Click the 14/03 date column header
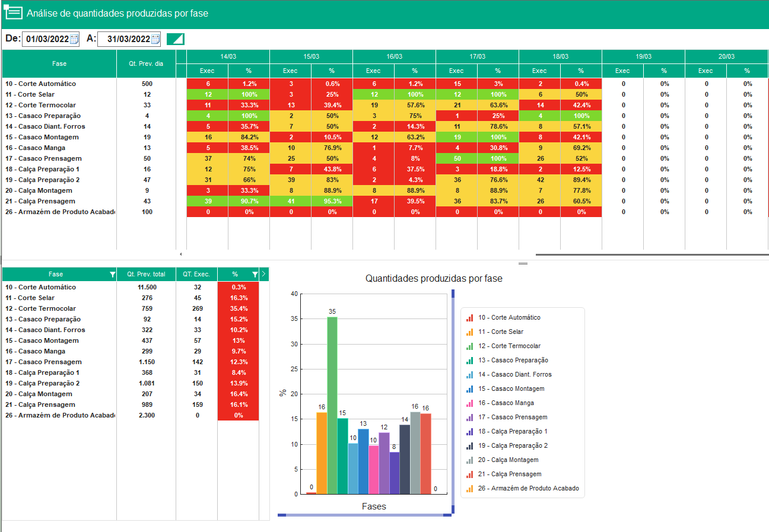This screenshot has height=532, width=769. [228, 56]
